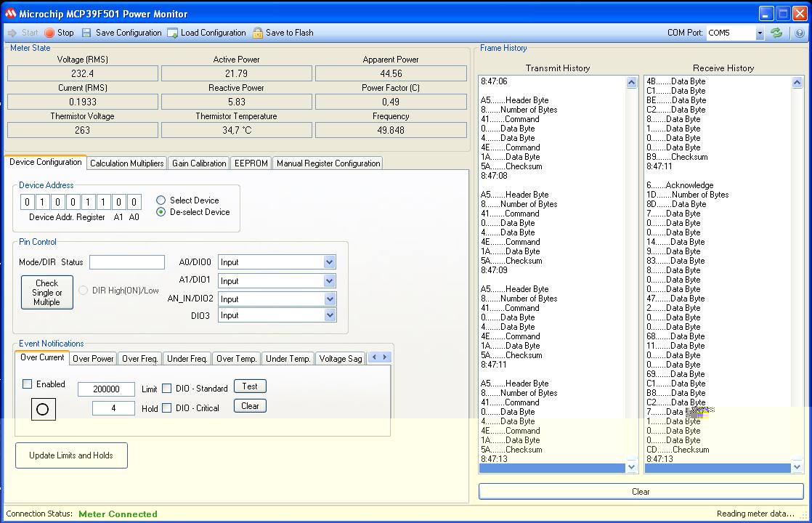Click Transmit History scroll up arrow

631,82
